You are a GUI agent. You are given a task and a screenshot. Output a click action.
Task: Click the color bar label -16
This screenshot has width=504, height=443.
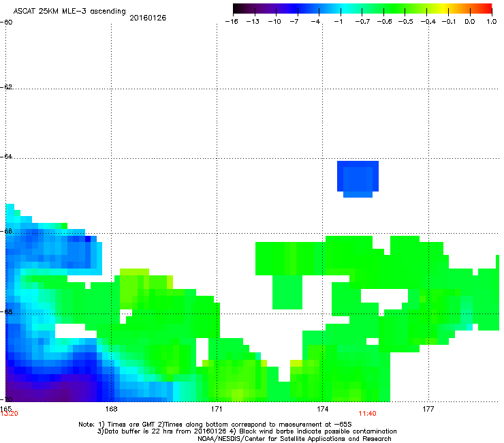(x=232, y=22)
